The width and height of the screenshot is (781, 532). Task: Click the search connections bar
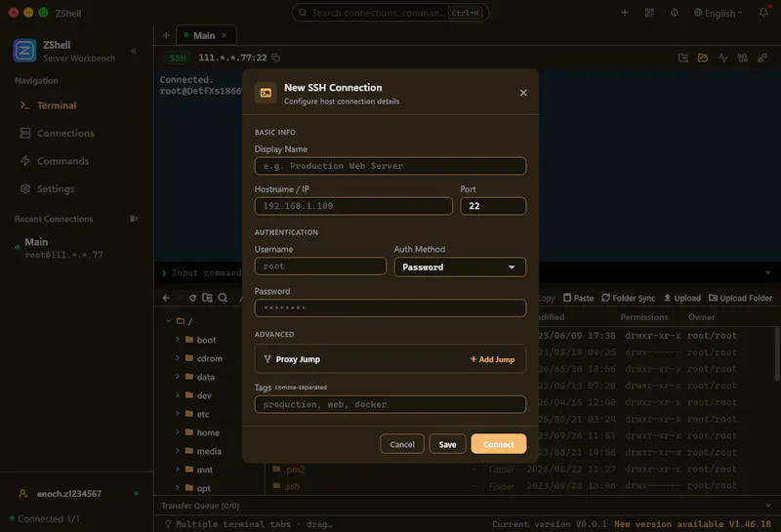click(390, 13)
